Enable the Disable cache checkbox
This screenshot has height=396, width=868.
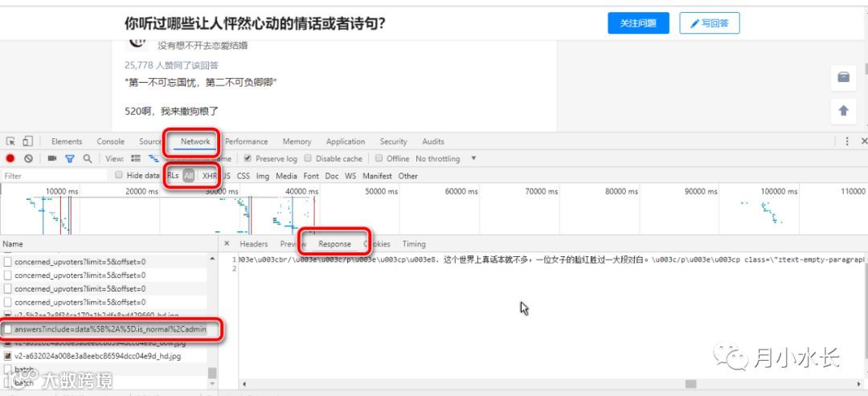click(309, 158)
